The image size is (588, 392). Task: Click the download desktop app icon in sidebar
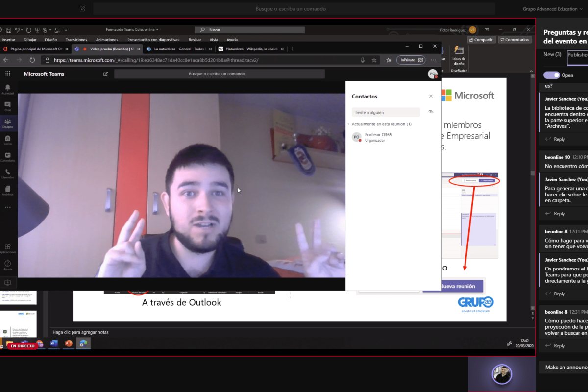point(7,283)
